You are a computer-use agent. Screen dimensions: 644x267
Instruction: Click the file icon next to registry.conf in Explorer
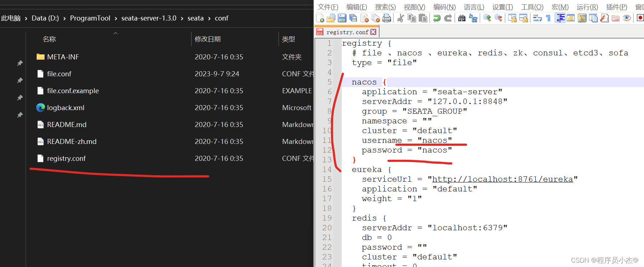[x=41, y=158]
